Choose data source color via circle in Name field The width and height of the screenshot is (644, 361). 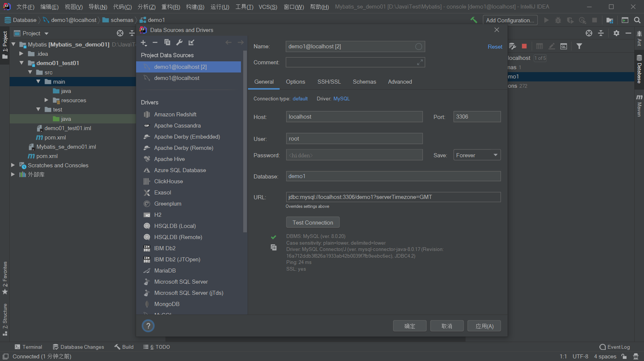pos(419,46)
